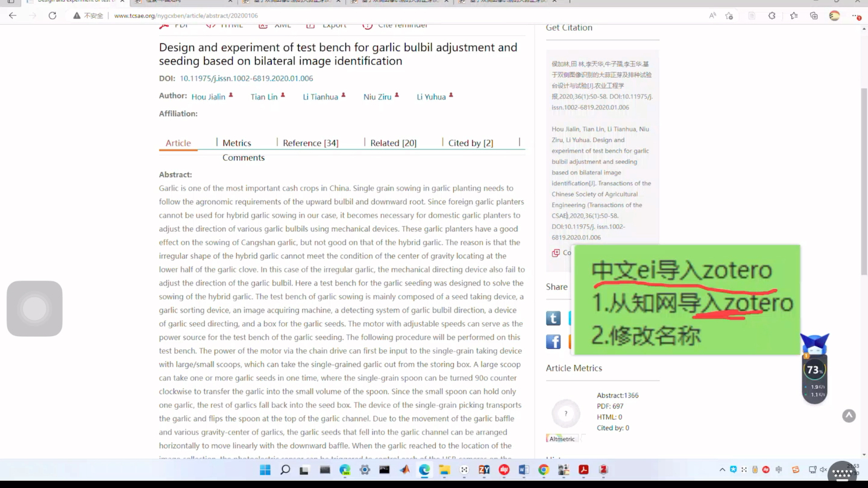Open the taskbar Task View icon

304,470
